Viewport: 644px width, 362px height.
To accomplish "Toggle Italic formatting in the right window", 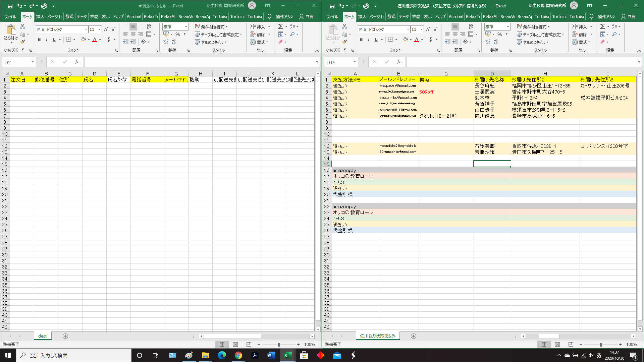I will (369, 40).
